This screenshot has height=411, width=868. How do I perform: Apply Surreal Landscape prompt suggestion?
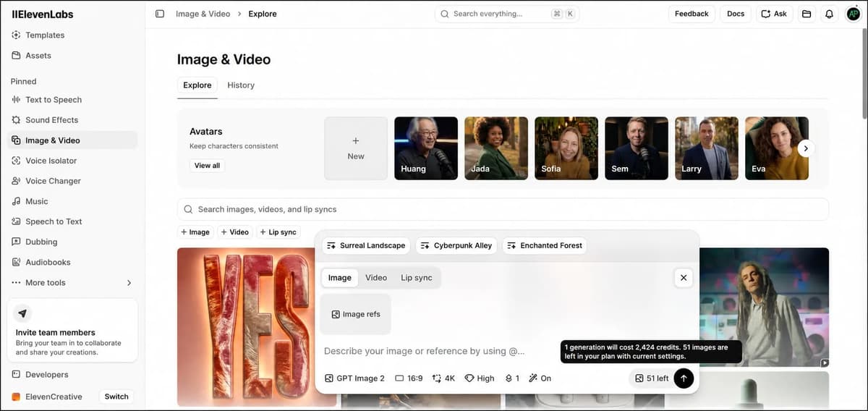coord(366,245)
